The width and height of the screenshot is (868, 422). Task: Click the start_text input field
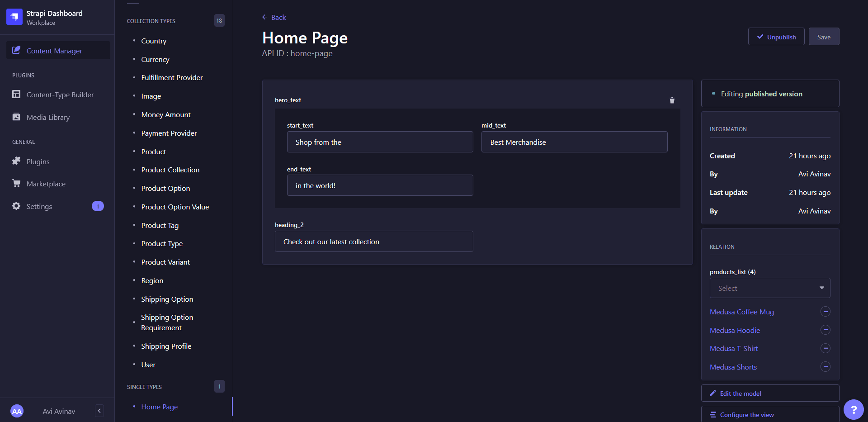coord(380,142)
